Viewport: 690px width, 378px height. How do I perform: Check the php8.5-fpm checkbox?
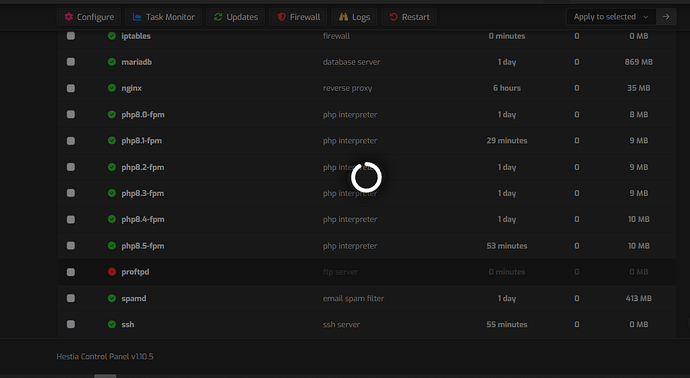[x=70, y=246]
